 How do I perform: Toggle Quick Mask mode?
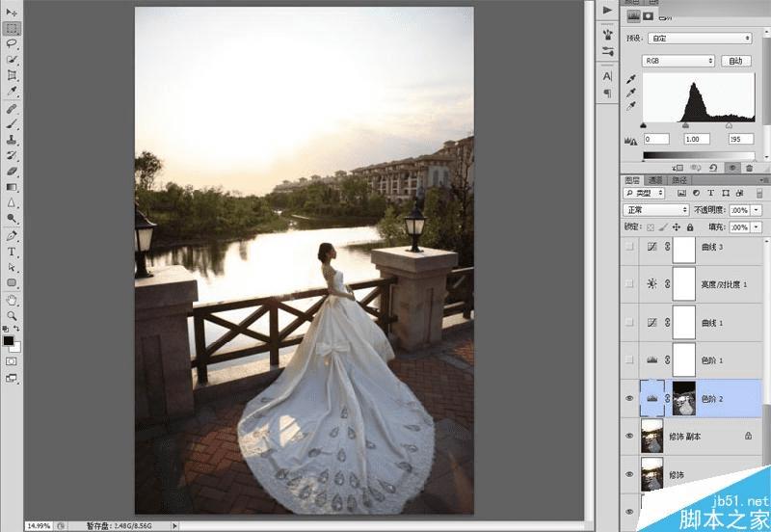pos(11,361)
